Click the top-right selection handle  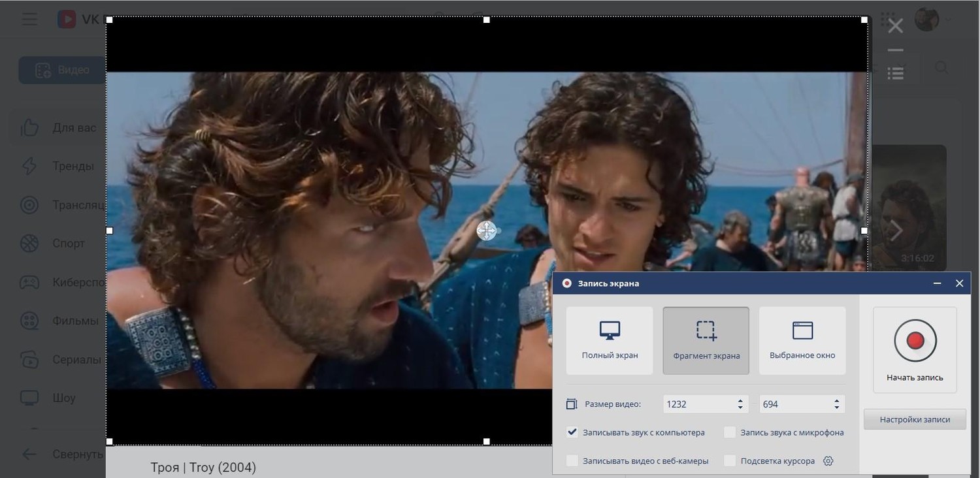(864, 20)
